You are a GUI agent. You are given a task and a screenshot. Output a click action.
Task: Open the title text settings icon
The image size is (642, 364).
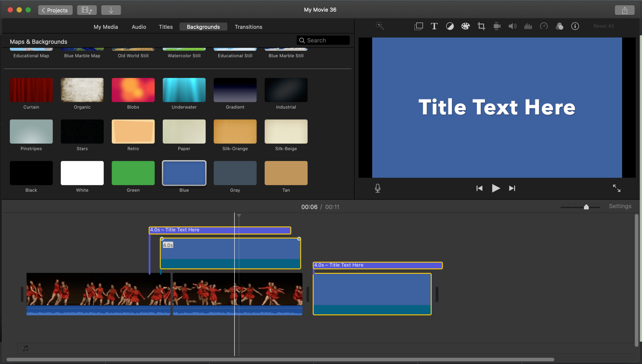click(x=434, y=26)
